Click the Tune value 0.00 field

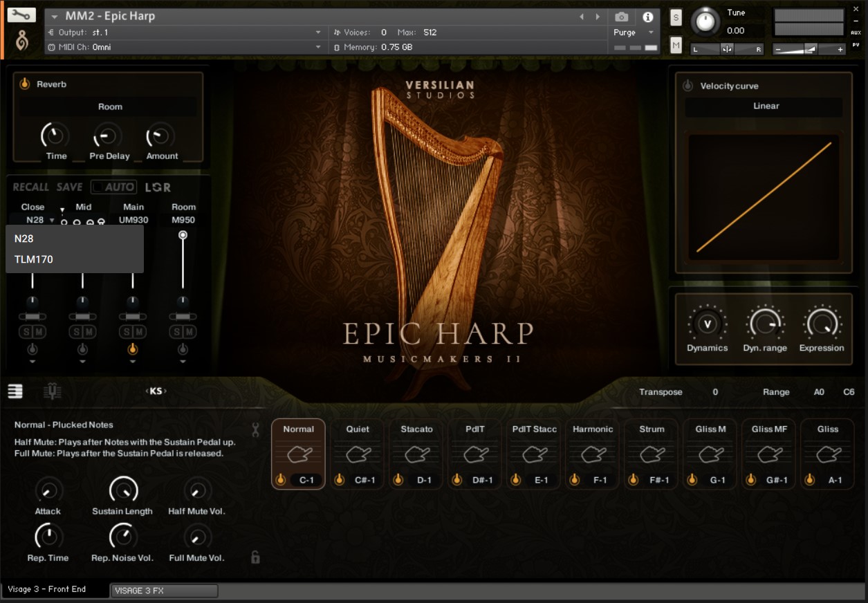[x=736, y=30]
